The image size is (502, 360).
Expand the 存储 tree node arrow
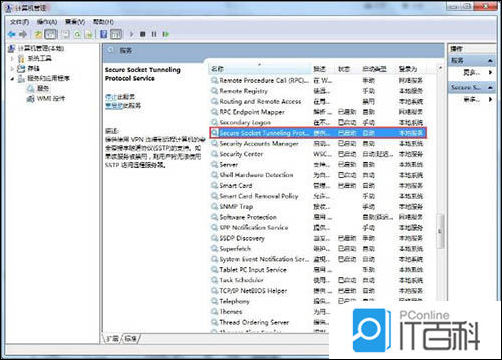12,69
